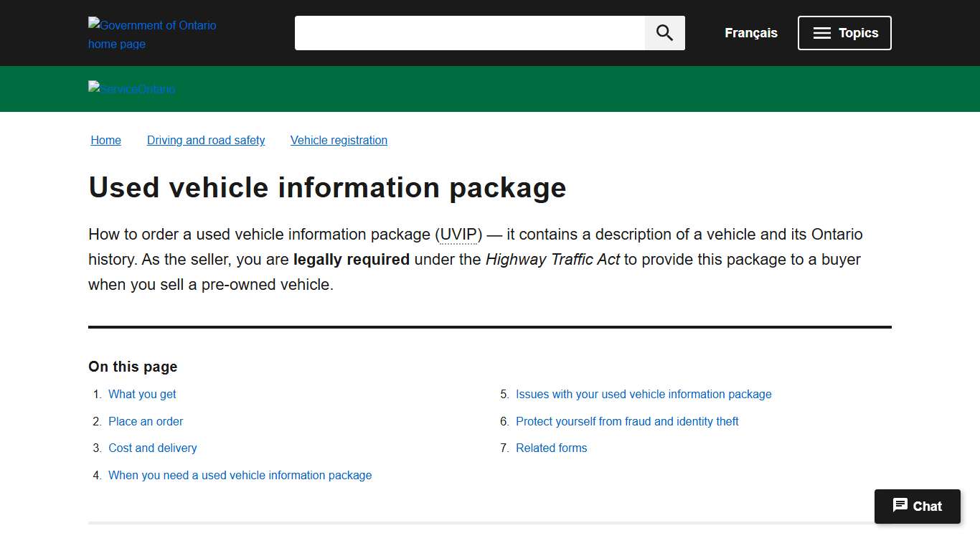The height and width of the screenshot is (551, 980).
Task: Open the Driving and road safety breadcrumb link
Action: [206, 140]
